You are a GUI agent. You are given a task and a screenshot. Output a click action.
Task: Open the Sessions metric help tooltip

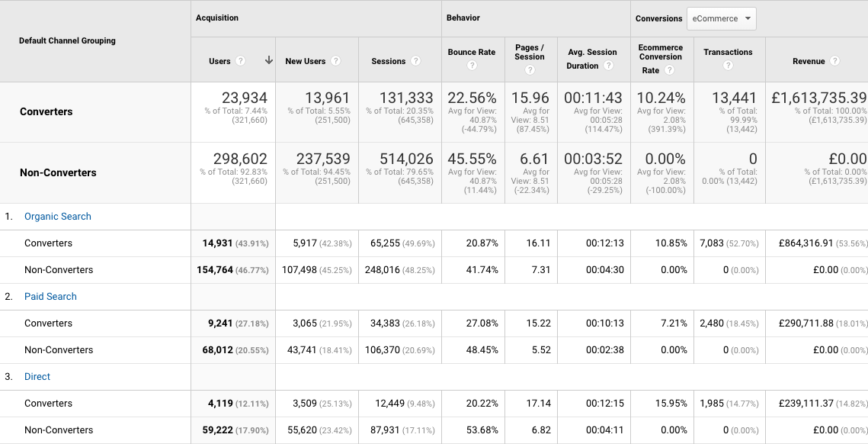coord(416,60)
